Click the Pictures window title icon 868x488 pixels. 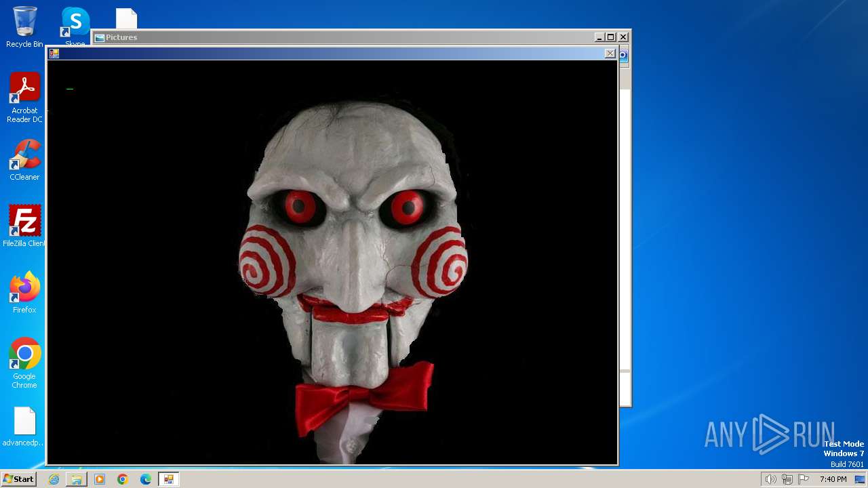point(100,37)
